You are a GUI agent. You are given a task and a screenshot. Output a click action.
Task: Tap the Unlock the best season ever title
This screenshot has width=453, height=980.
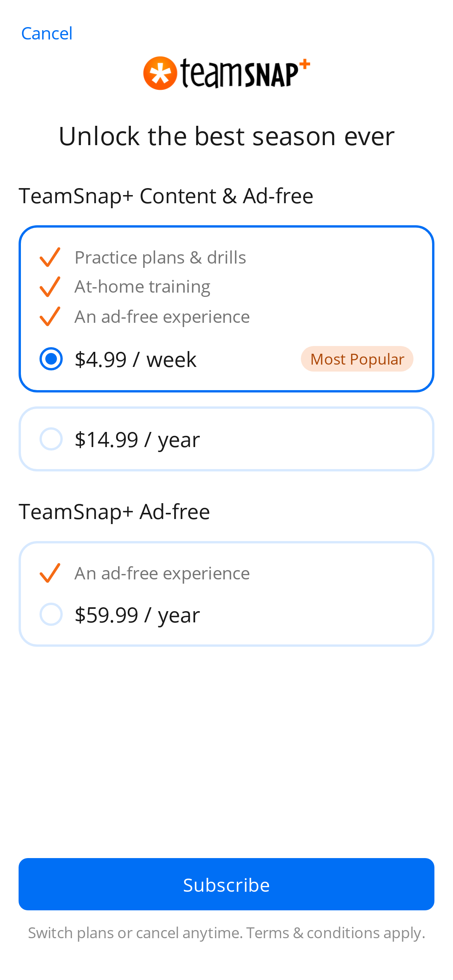226,136
